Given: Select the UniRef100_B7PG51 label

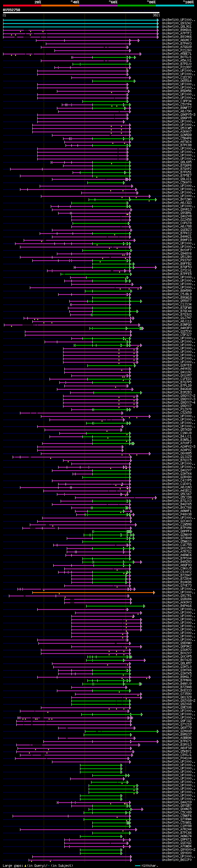Looking at the screenshot, I should (x=177, y=172).
